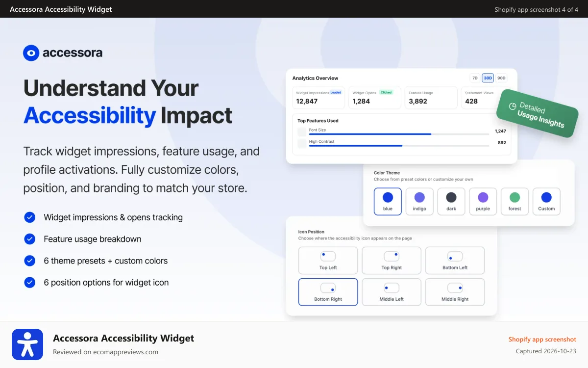Choose the forest color theme

point(514,202)
